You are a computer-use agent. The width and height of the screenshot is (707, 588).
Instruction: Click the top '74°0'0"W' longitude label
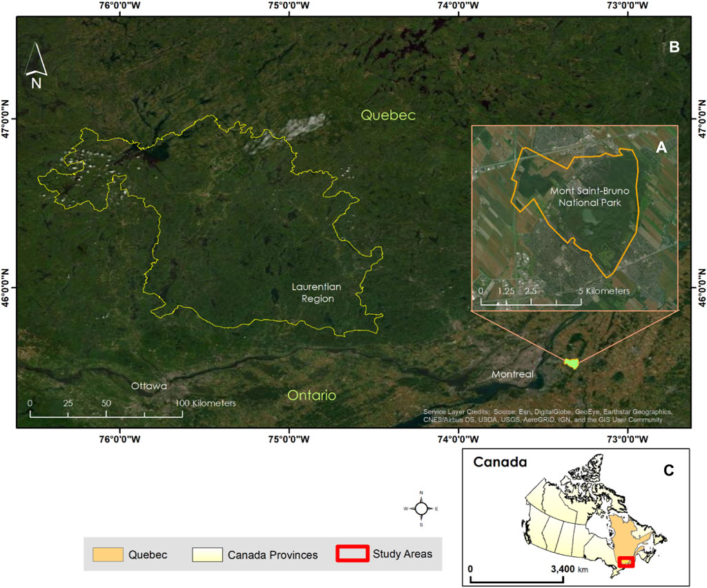point(458,6)
